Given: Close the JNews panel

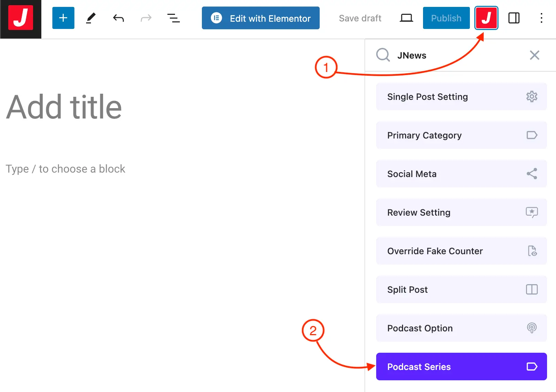Looking at the screenshot, I should click(534, 55).
